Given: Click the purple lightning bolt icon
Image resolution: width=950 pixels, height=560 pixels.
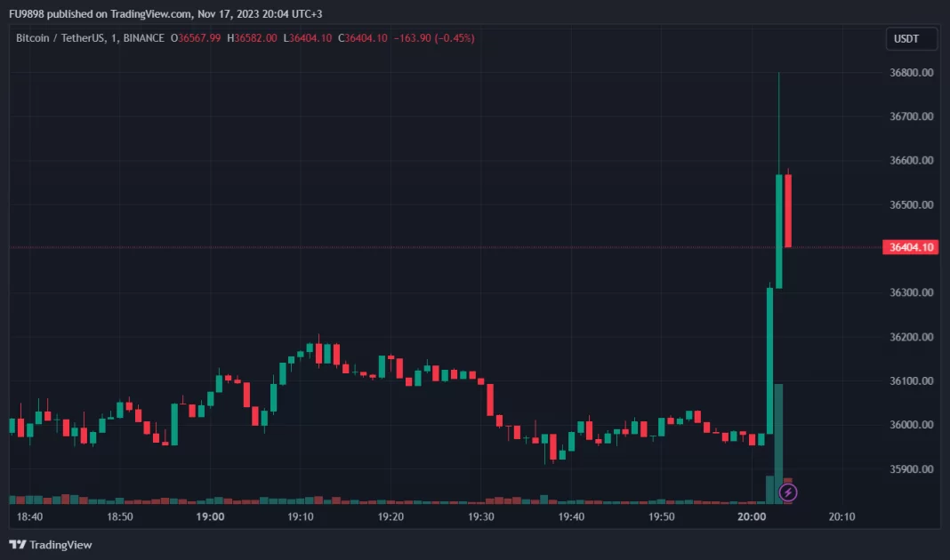Looking at the screenshot, I should tap(788, 492).
